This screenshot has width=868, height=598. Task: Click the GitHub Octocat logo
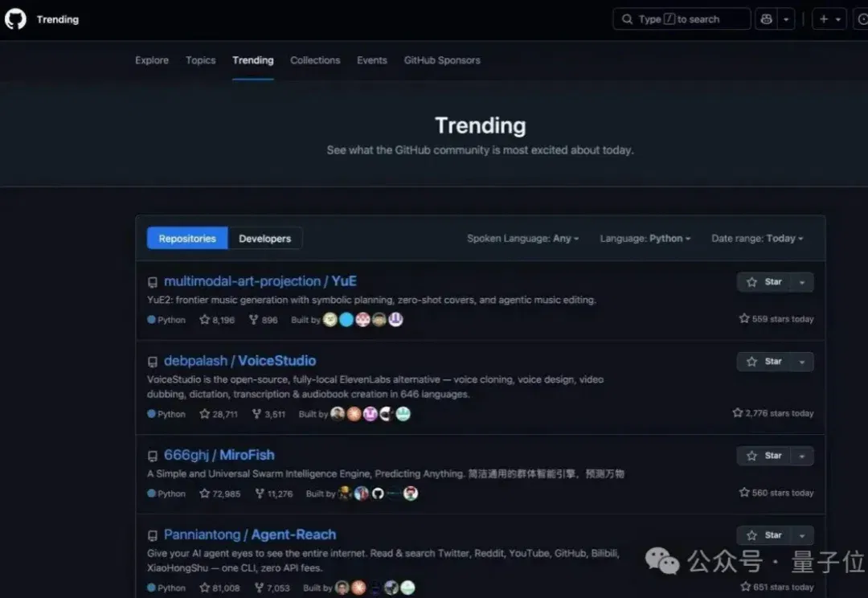15,18
